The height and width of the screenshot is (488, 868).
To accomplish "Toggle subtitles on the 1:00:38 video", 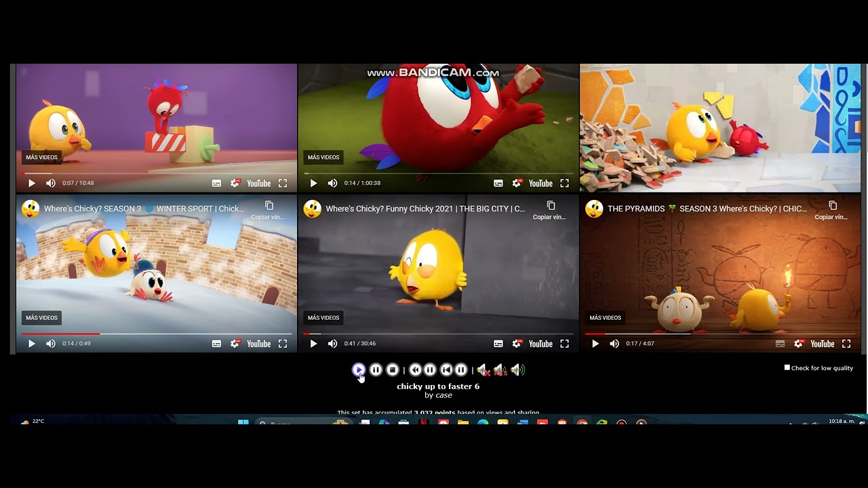I will coord(498,183).
